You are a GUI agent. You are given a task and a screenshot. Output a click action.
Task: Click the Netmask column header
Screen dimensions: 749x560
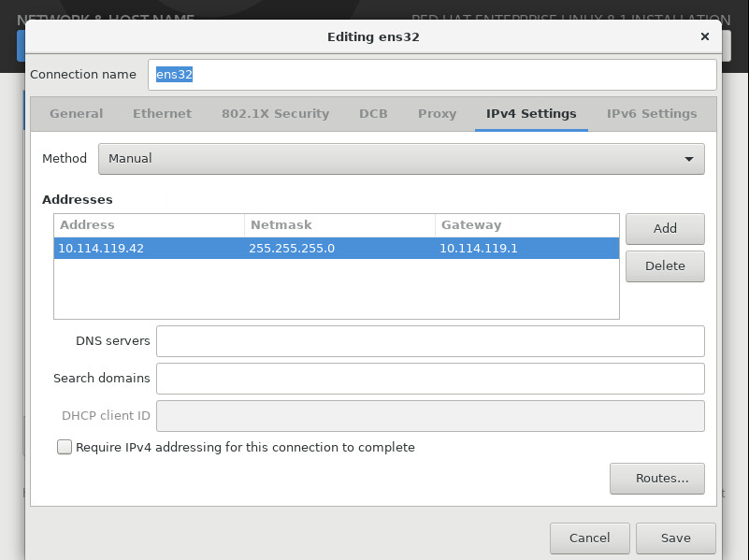pyautogui.click(x=339, y=225)
